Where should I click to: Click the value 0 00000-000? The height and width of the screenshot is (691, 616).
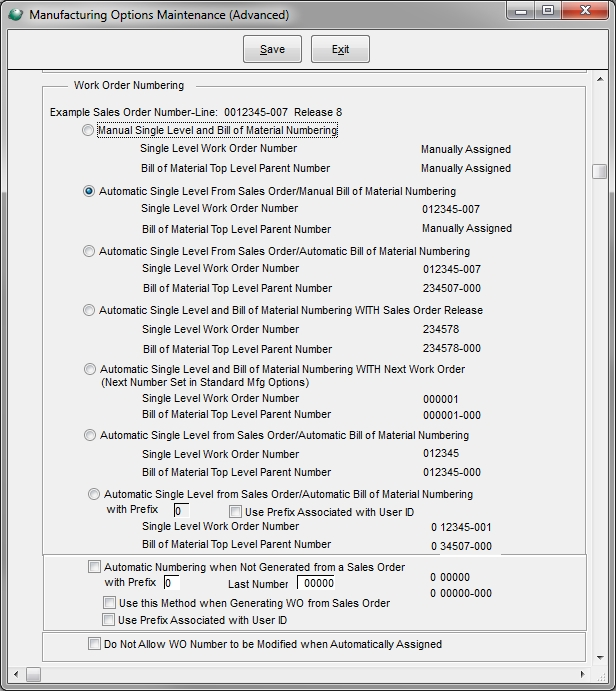461,594
